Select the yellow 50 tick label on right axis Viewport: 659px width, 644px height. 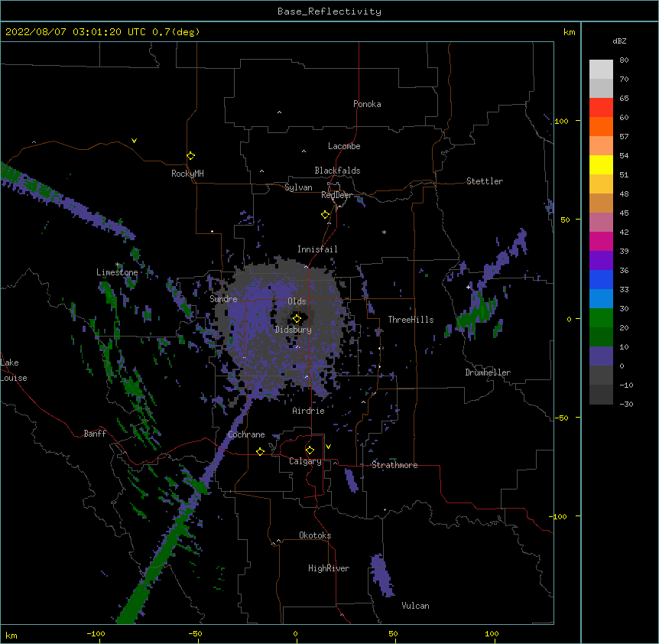pyautogui.click(x=565, y=220)
